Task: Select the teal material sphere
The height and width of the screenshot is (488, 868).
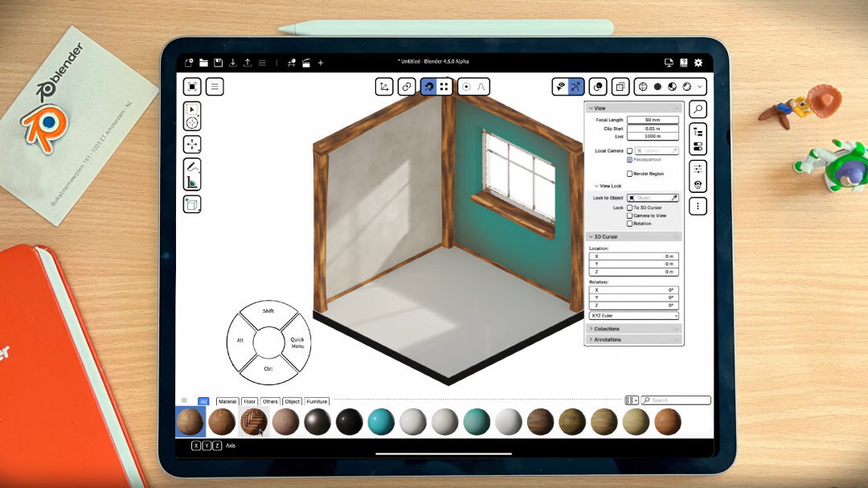Action: [x=381, y=421]
